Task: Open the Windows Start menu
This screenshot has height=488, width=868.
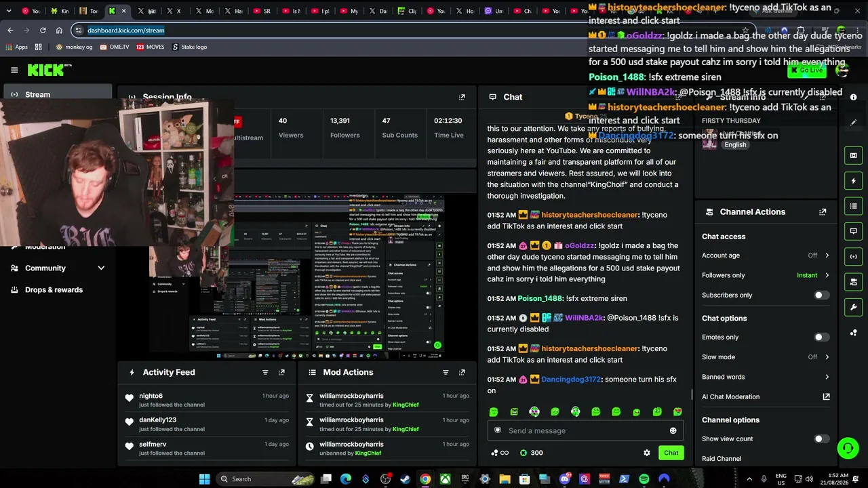Action: [x=204, y=479]
